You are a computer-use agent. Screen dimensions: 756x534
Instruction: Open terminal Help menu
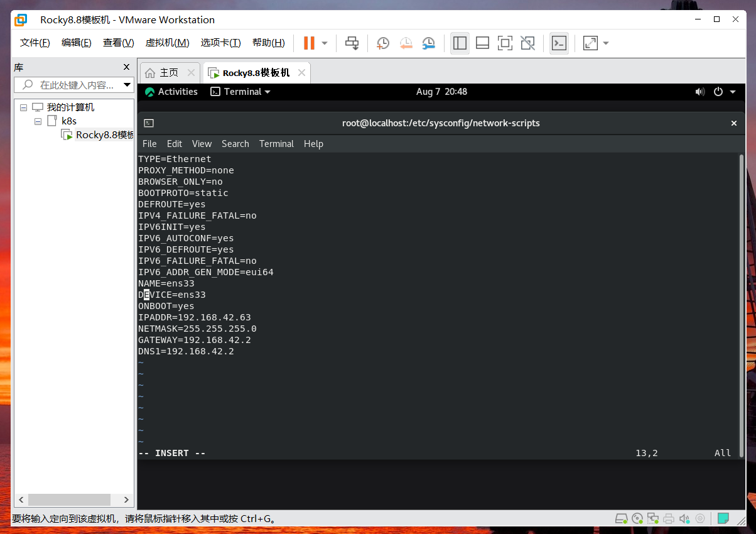(x=313, y=144)
